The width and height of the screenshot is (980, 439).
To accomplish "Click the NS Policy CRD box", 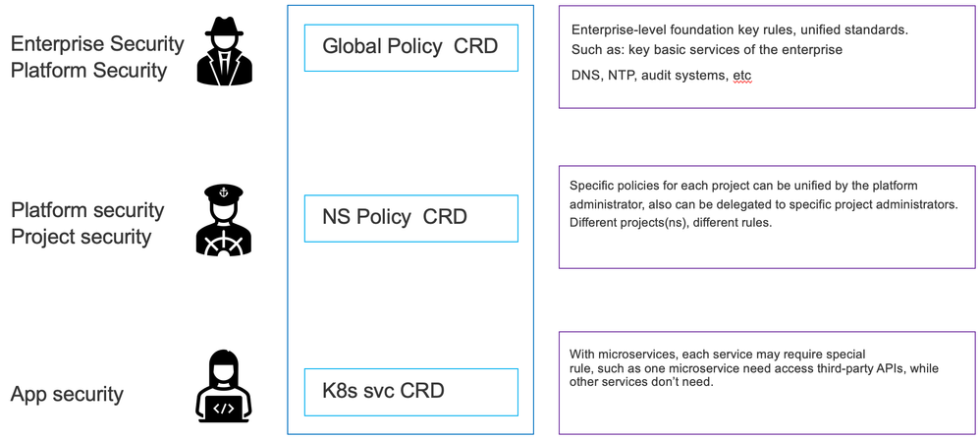I will (410, 217).
